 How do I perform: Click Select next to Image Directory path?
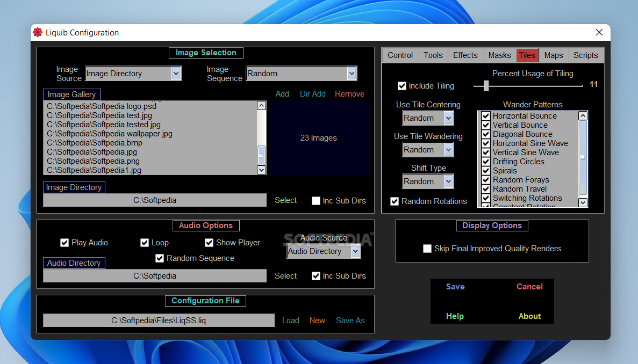coord(285,200)
